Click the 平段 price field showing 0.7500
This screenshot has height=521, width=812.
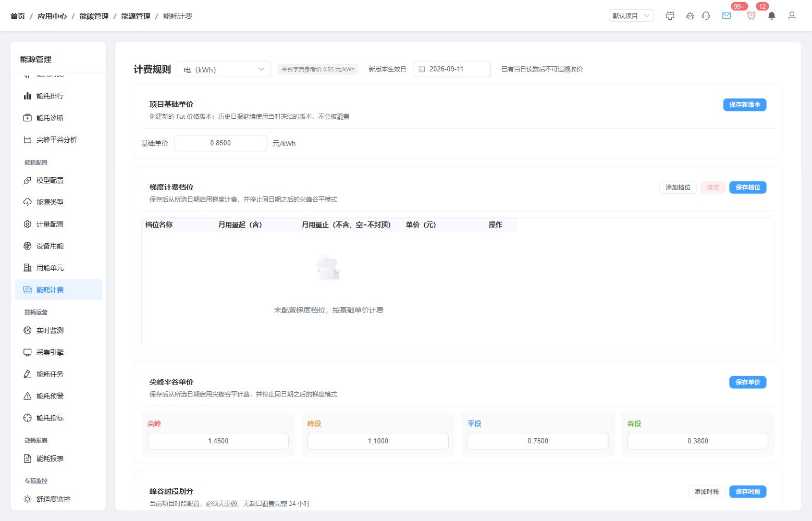538,441
